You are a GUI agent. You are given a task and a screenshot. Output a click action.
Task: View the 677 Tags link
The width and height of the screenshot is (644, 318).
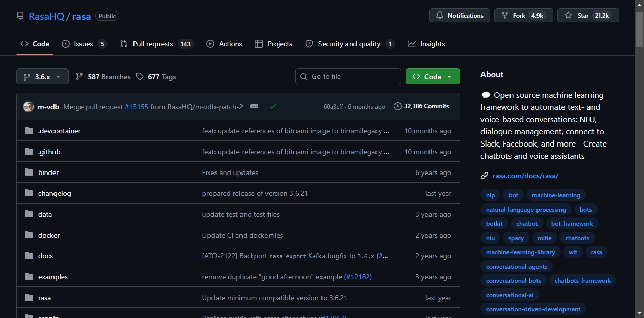(156, 77)
